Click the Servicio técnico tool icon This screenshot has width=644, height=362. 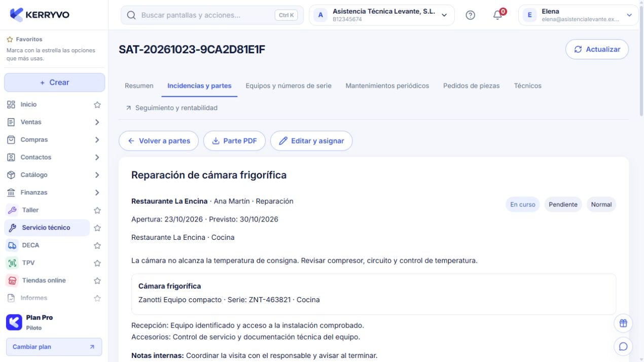[x=12, y=228]
